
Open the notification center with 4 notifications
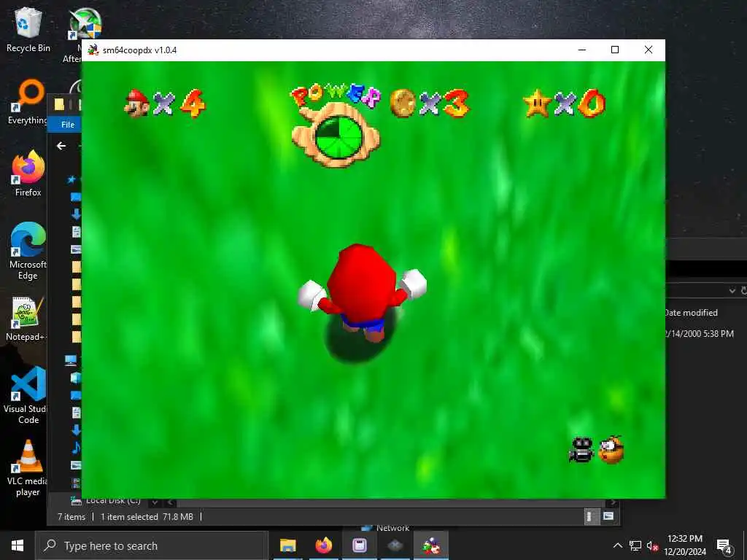(724, 546)
